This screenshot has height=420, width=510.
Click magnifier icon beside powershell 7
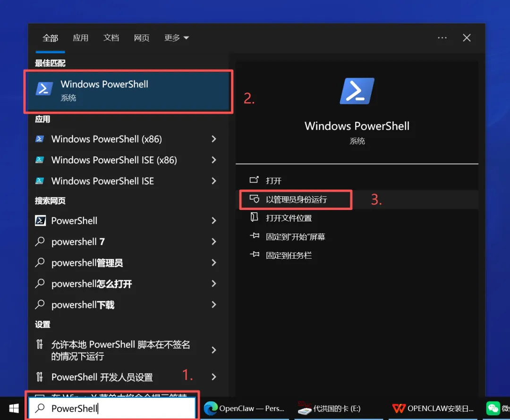tap(40, 242)
